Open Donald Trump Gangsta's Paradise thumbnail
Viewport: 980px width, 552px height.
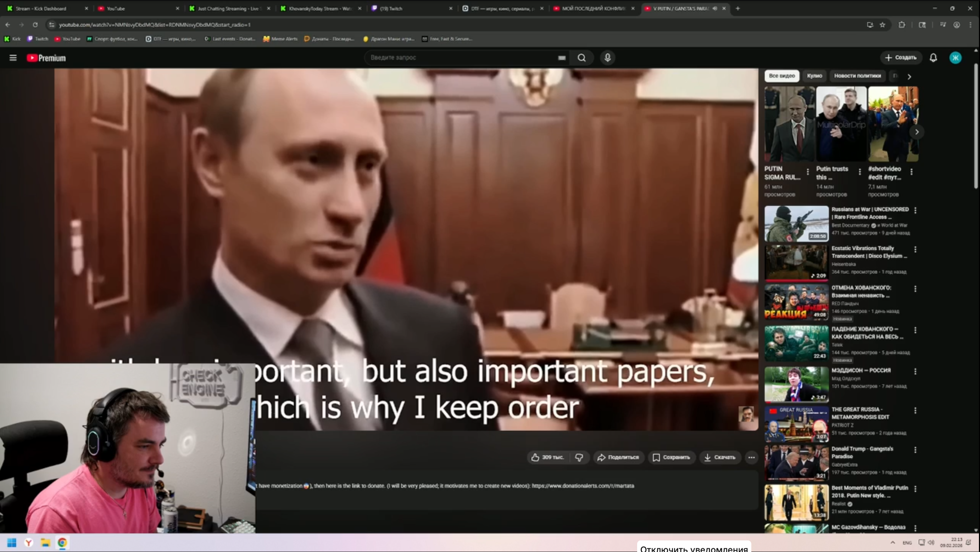pyautogui.click(x=796, y=463)
